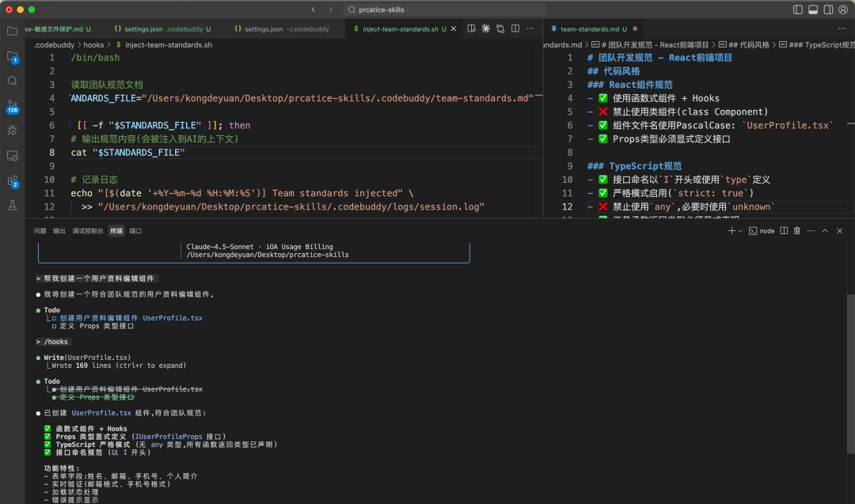855x504 pixels.
Task: Open the Run and Debug view
Action: (12, 131)
